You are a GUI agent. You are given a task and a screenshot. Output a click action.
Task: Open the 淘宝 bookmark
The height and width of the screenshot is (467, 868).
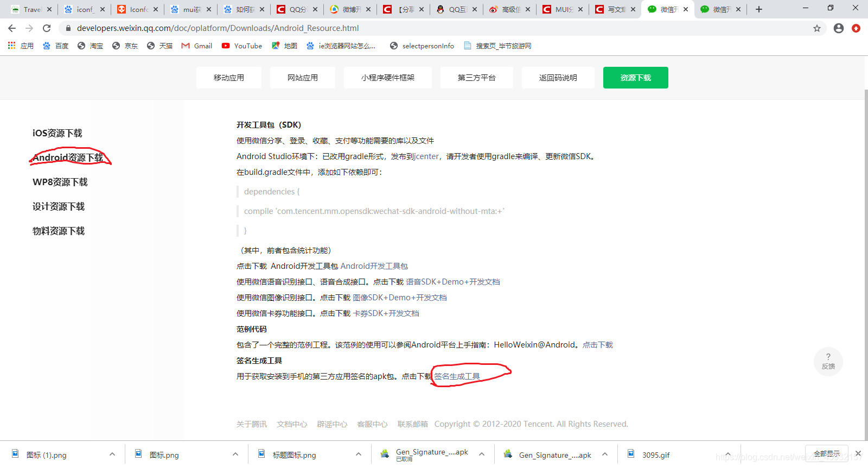91,46
